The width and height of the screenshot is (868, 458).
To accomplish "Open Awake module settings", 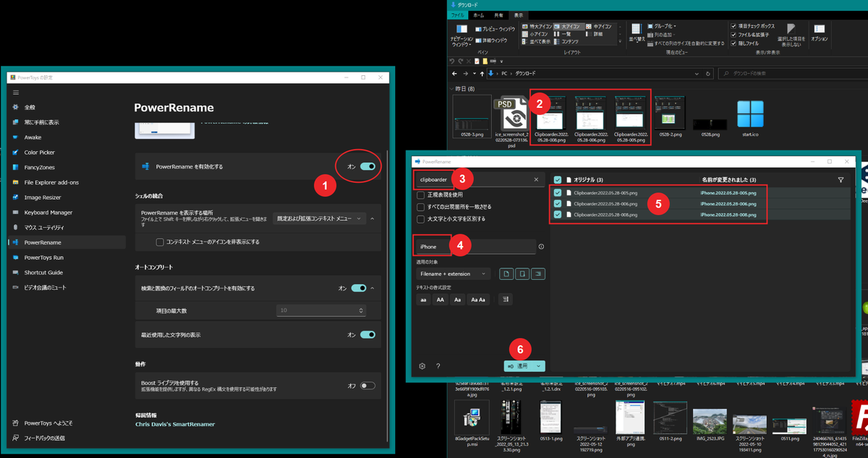I will (x=68, y=137).
